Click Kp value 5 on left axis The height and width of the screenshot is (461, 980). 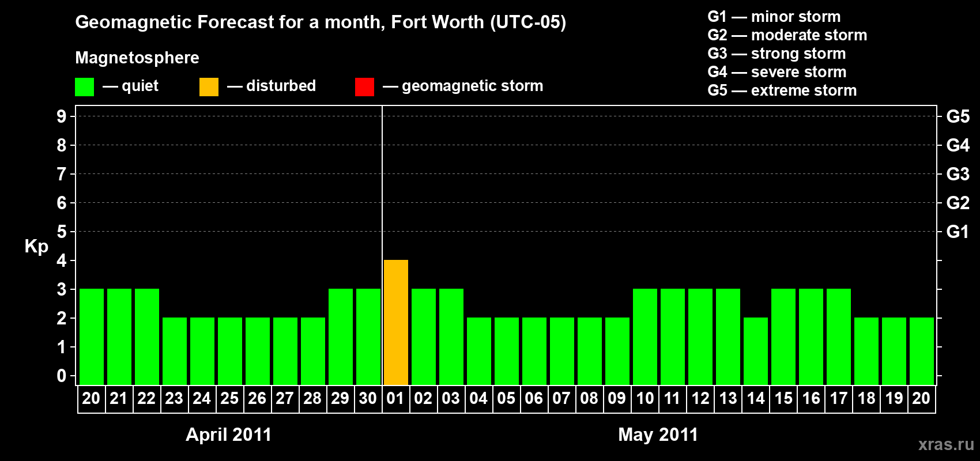[x=62, y=232]
